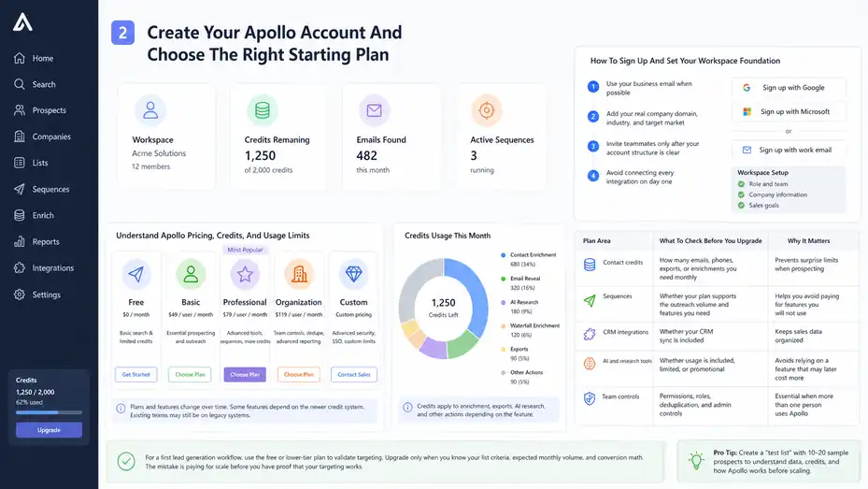Click the Emails Found envelope icon
The height and width of the screenshot is (489, 868).
(375, 110)
